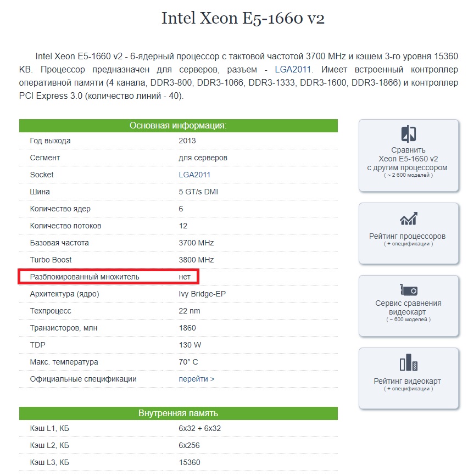This screenshot has width=468, height=476.
Task: Click 'Кэш L2, КБ' row label
Action: 49,446
